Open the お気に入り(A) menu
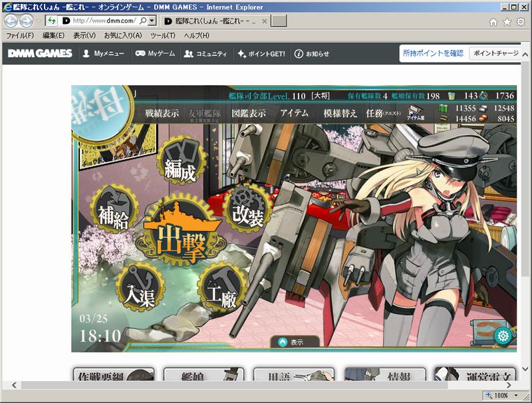Screen dimensions: 532x403 [x=123, y=35]
